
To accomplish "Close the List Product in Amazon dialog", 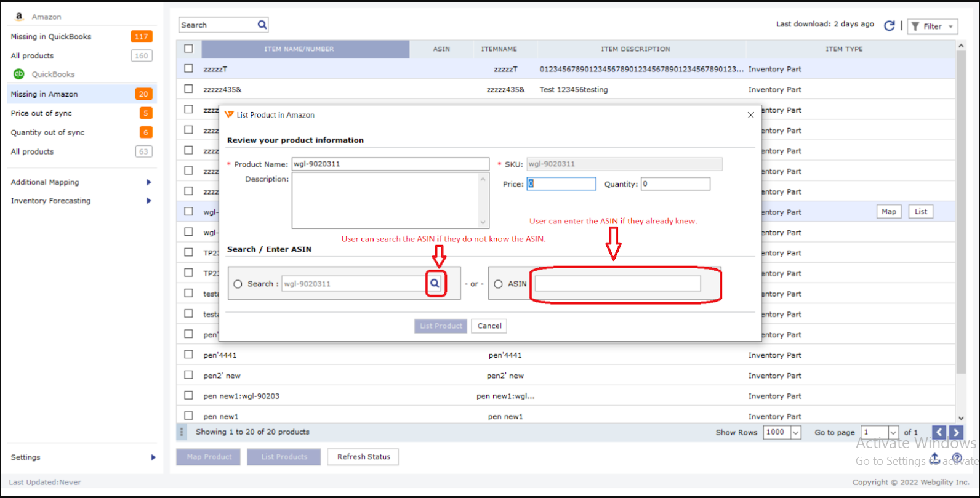I will tap(750, 115).
